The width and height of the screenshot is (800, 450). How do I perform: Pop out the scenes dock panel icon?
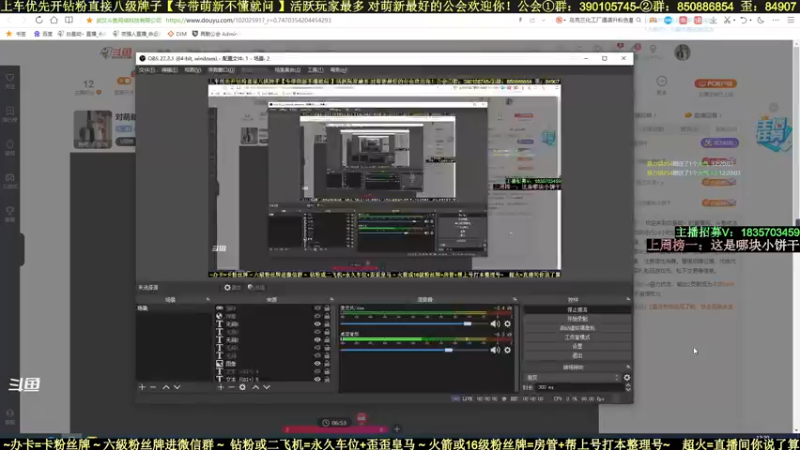pos(208,299)
